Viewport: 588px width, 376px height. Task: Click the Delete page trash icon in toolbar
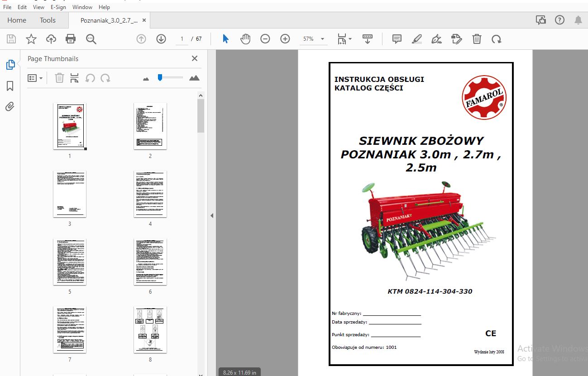click(x=477, y=39)
